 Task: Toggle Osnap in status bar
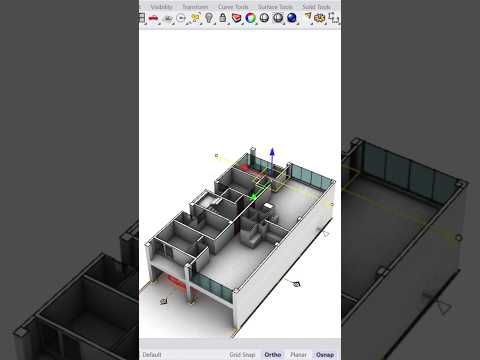[x=325, y=355]
